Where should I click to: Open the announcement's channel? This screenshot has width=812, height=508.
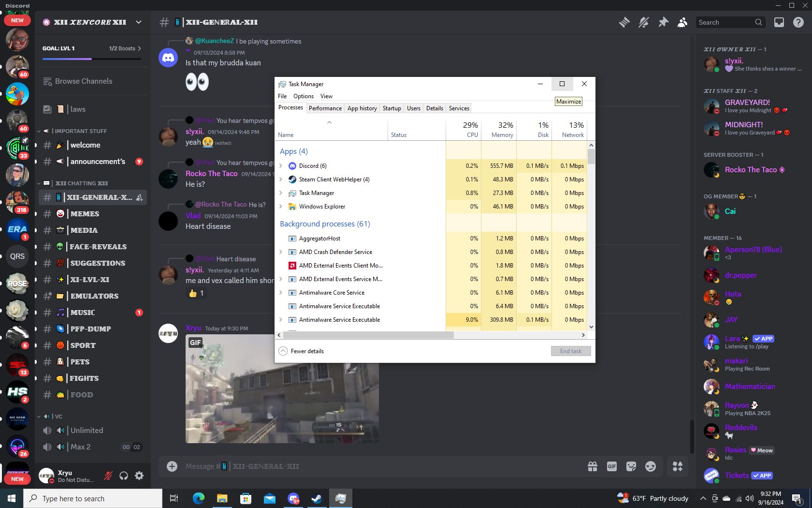[x=93, y=162]
